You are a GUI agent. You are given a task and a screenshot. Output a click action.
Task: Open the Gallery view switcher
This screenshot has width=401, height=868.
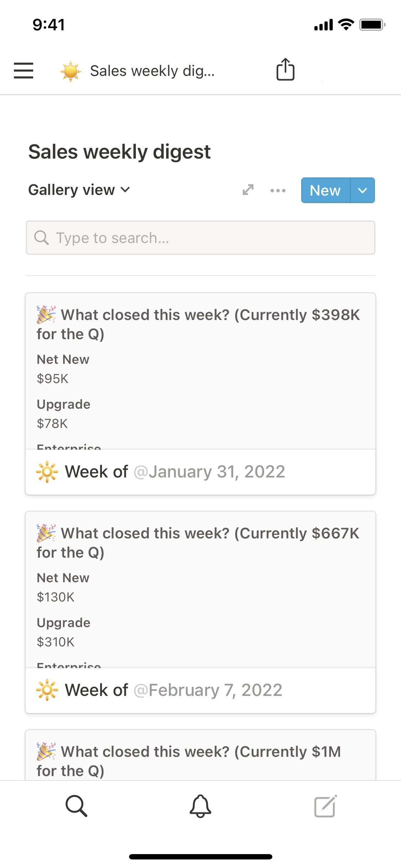coord(79,190)
